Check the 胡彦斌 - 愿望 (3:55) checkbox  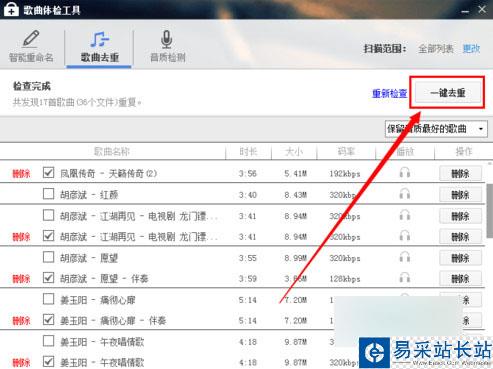tap(48, 257)
